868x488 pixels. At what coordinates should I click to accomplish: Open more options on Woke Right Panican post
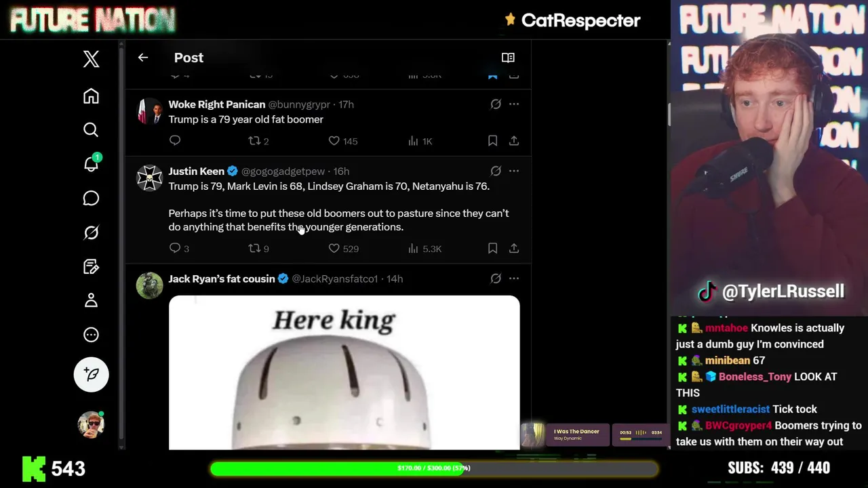(514, 104)
